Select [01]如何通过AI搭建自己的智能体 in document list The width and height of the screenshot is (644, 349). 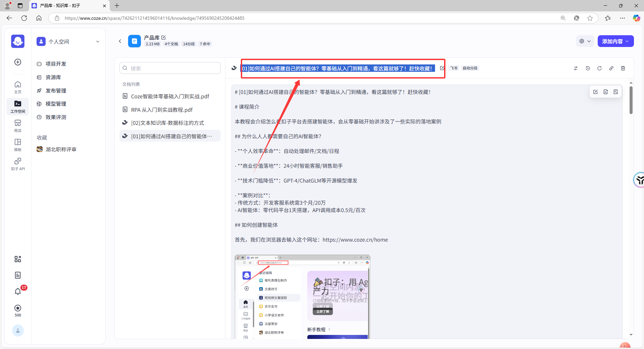(170, 136)
